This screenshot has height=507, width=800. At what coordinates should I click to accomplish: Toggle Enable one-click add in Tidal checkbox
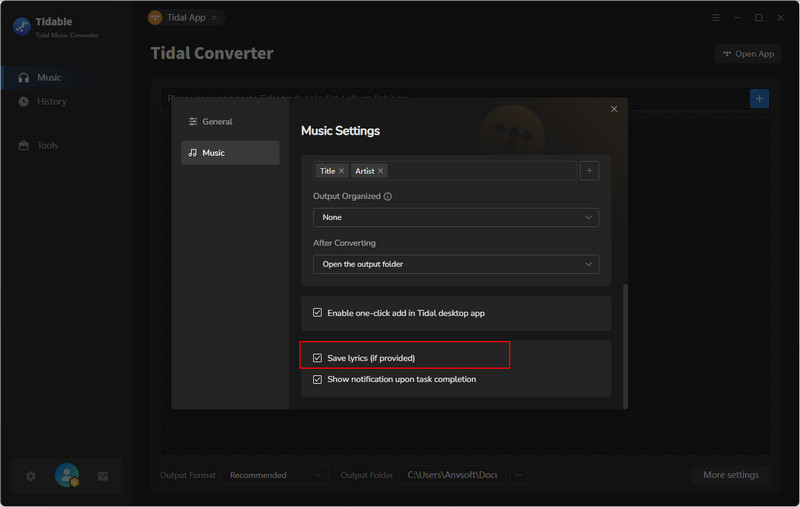(317, 313)
